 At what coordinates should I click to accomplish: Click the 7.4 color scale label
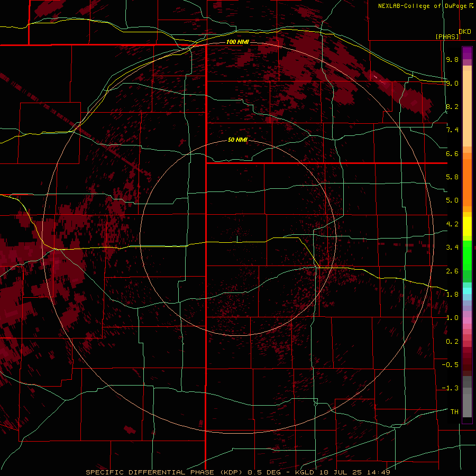point(452,130)
